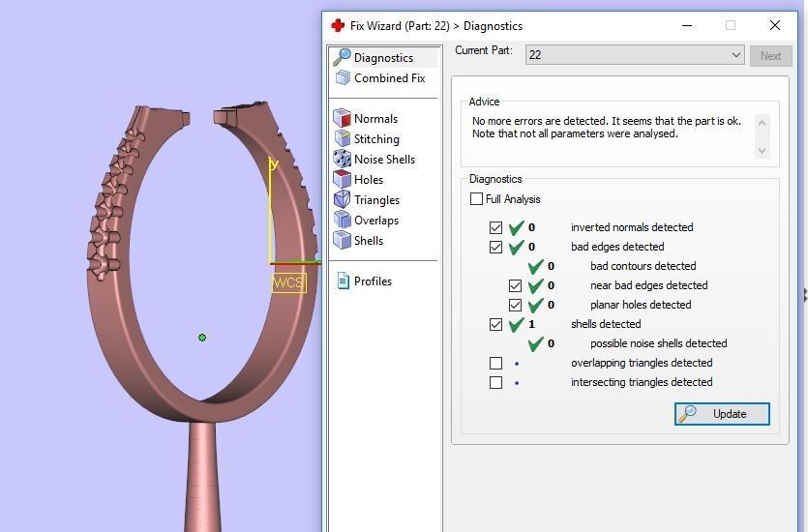The width and height of the screenshot is (808, 532).
Task: Click the Holes cube icon
Action: pyautogui.click(x=343, y=179)
